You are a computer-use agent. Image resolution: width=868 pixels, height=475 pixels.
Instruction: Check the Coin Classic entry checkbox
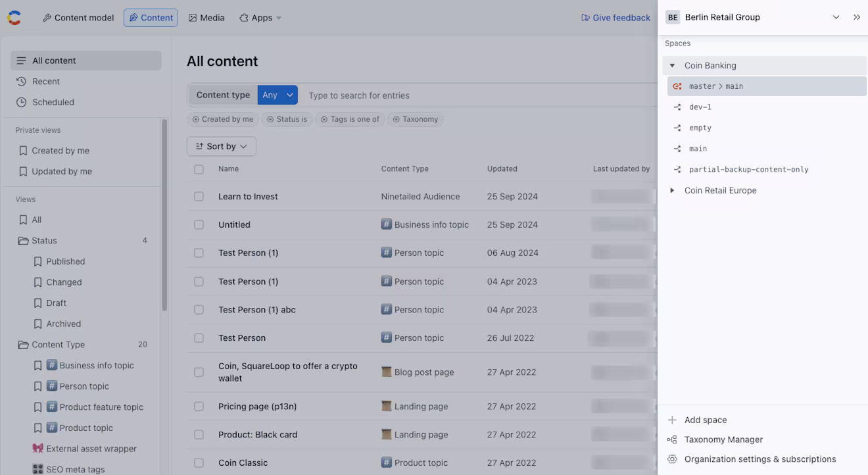[199, 463]
